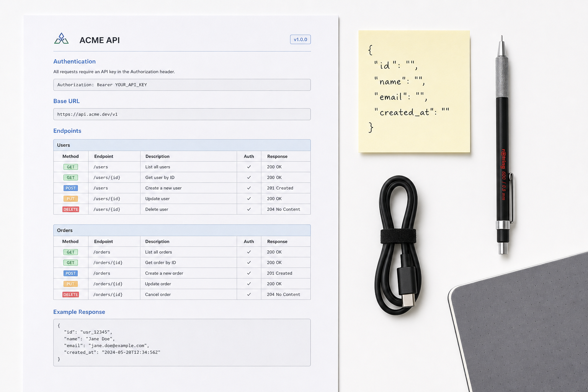588x392 pixels.
Task: Click the Base URL heading
Action: coord(67,101)
